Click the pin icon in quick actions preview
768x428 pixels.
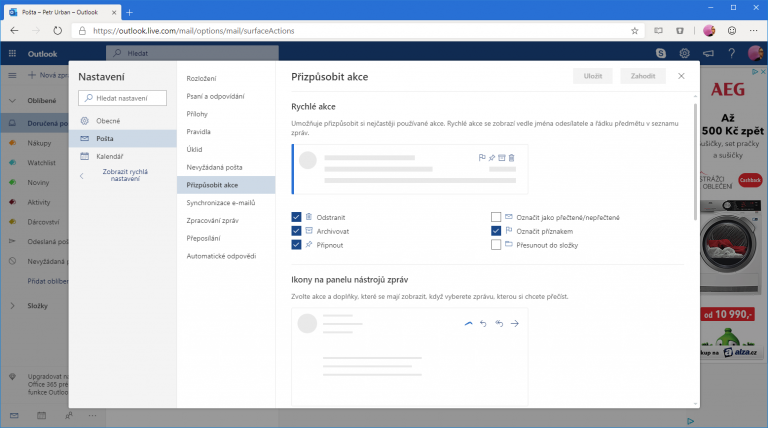pos(492,158)
